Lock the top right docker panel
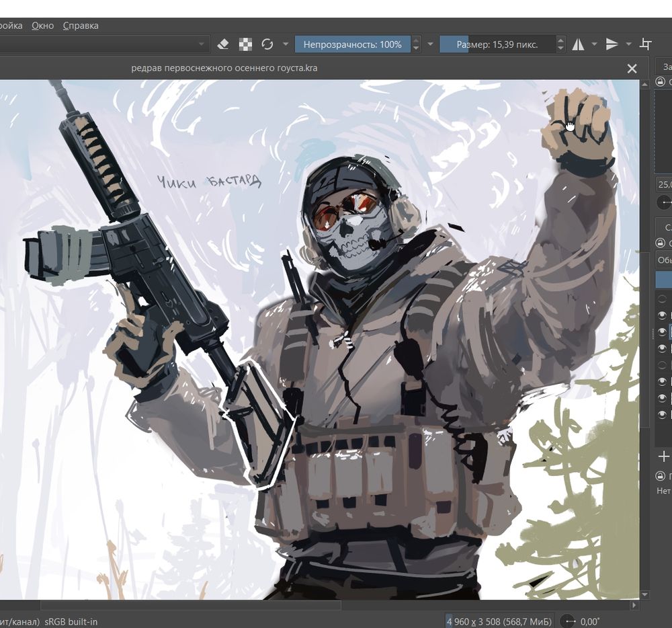Viewport: 672px width, 628px height. click(x=661, y=81)
